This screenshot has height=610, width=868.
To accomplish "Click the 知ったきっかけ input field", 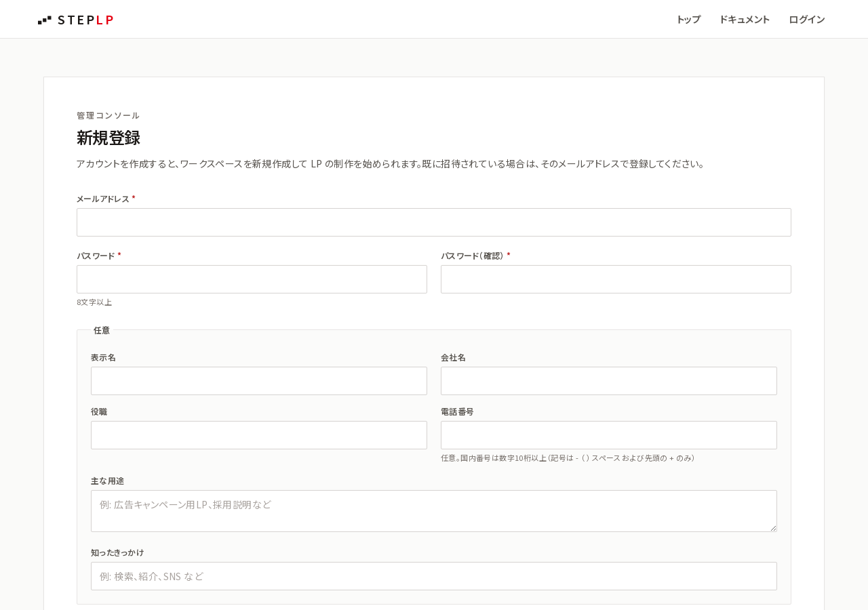I will tap(434, 576).
